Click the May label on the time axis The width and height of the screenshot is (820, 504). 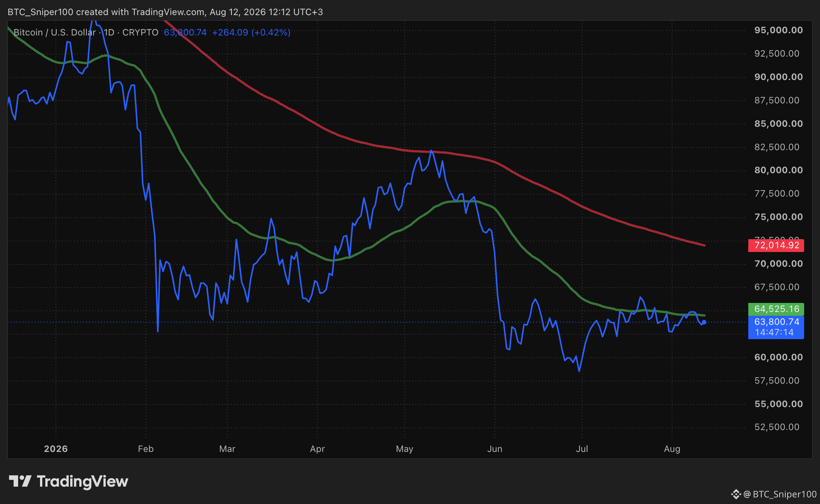405,449
